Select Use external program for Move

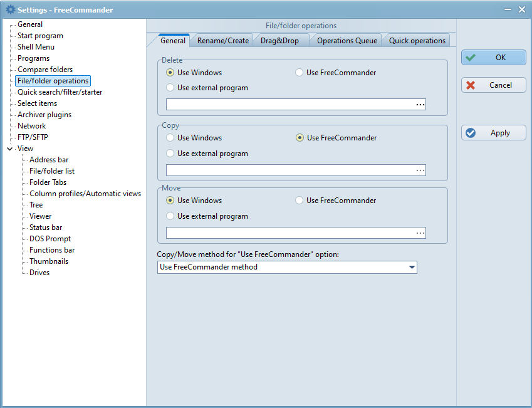point(207,217)
